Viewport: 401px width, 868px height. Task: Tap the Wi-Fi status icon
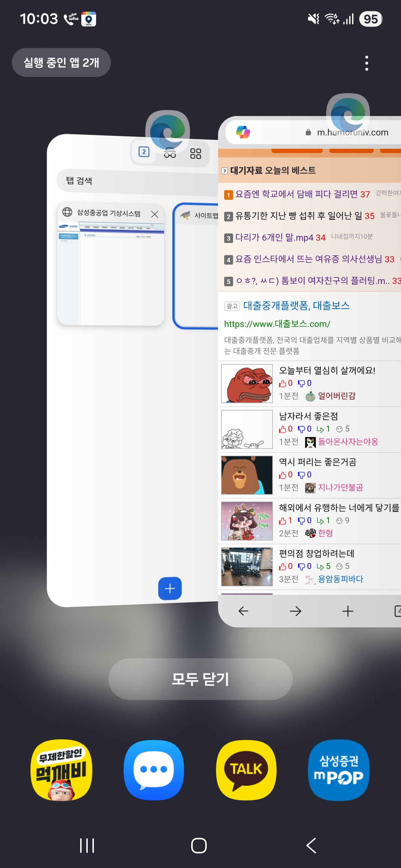point(332,19)
